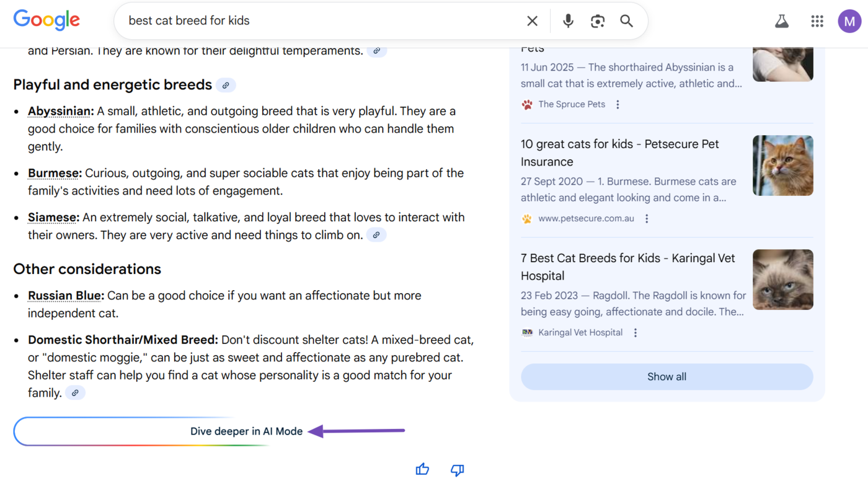Clear the search query with X icon
The width and height of the screenshot is (868, 486).
(x=532, y=20)
